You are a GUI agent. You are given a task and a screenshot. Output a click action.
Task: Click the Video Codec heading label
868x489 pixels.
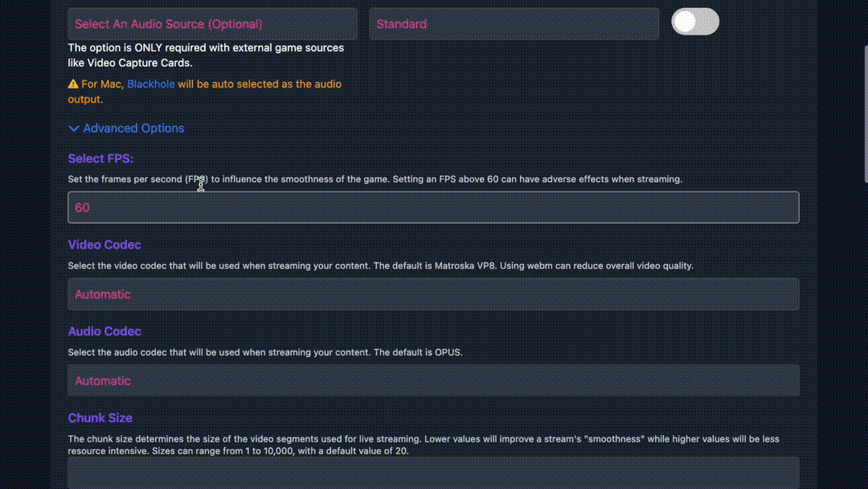tap(104, 244)
